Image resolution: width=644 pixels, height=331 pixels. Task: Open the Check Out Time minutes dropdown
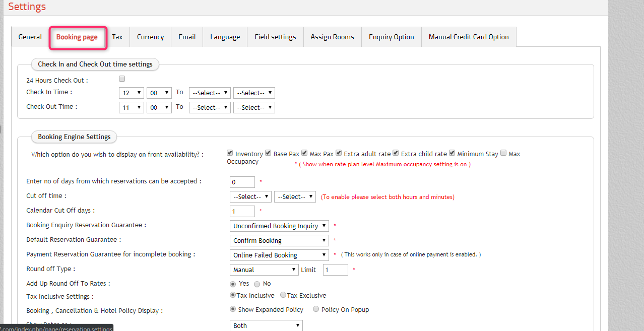click(x=159, y=107)
